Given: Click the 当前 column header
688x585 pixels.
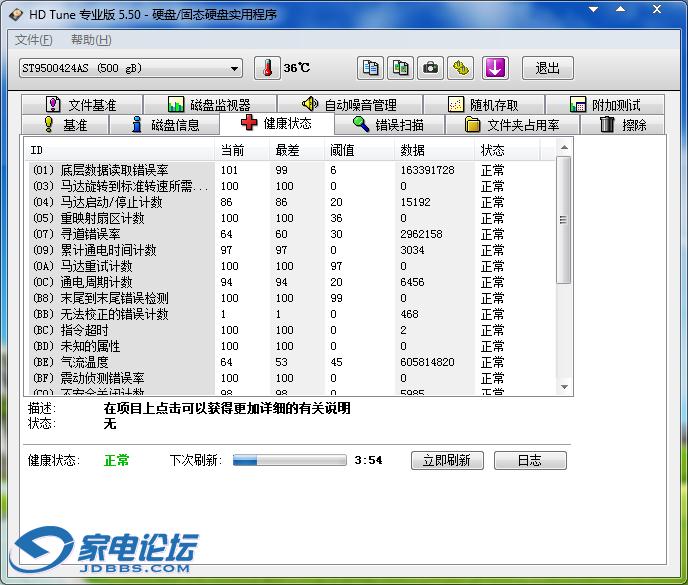Looking at the screenshot, I should tap(242, 151).
